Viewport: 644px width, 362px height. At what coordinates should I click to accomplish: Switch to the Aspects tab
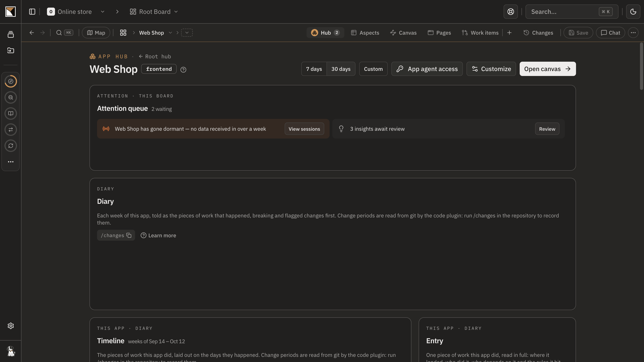click(x=365, y=33)
